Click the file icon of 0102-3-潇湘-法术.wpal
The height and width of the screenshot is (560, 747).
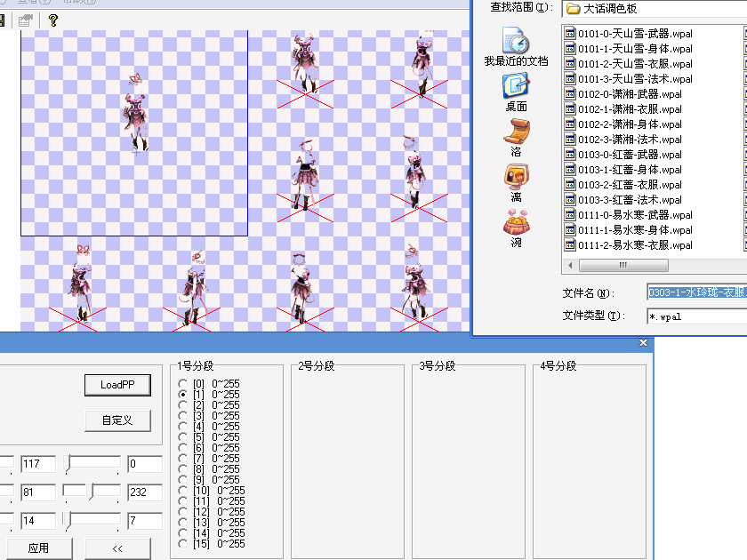(x=570, y=139)
